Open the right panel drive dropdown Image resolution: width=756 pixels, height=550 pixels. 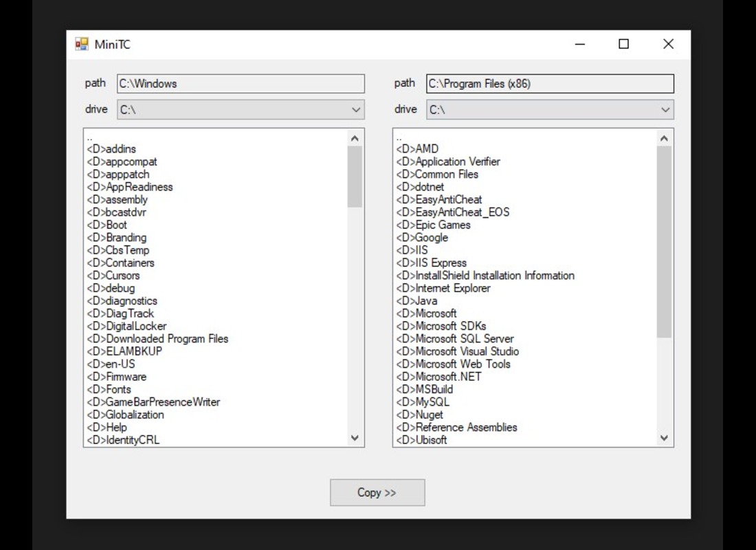tap(550, 109)
